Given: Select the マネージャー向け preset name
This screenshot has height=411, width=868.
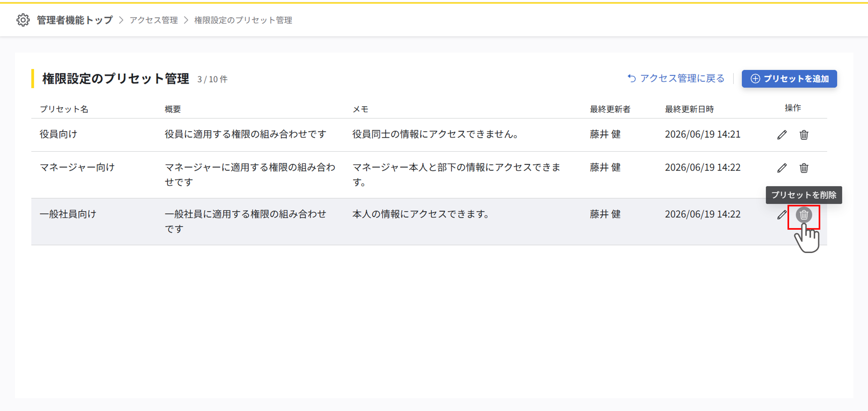Looking at the screenshot, I should (x=77, y=167).
